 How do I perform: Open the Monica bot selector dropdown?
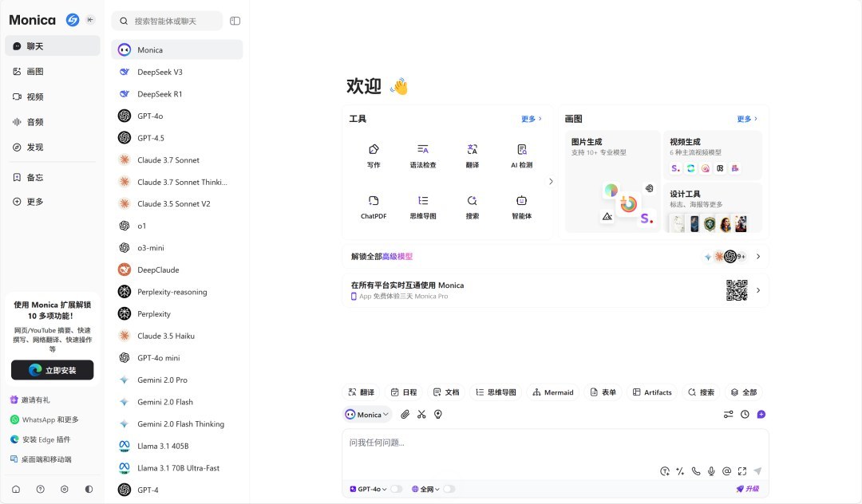click(x=367, y=415)
